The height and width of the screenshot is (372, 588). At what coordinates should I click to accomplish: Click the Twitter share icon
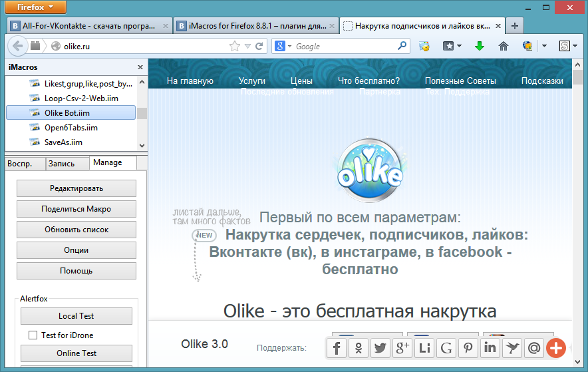coord(380,347)
